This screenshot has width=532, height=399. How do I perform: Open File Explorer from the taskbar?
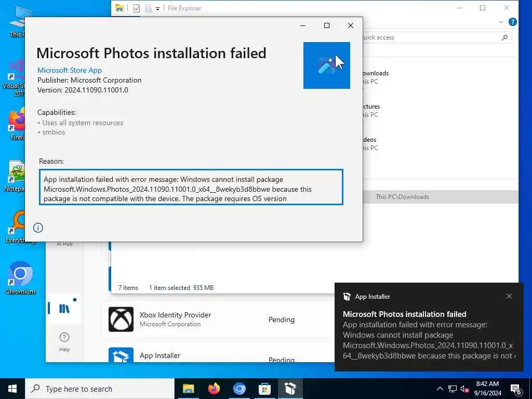point(188,389)
